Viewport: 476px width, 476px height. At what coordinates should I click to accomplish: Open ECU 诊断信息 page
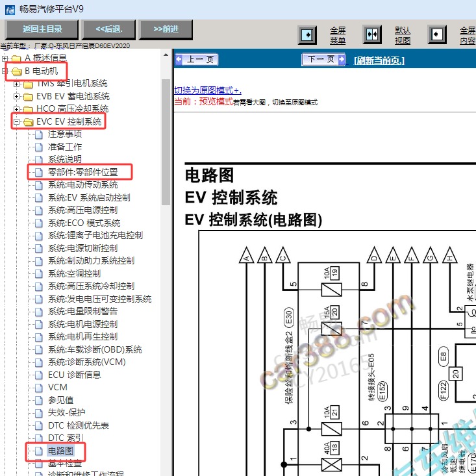(75, 375)
